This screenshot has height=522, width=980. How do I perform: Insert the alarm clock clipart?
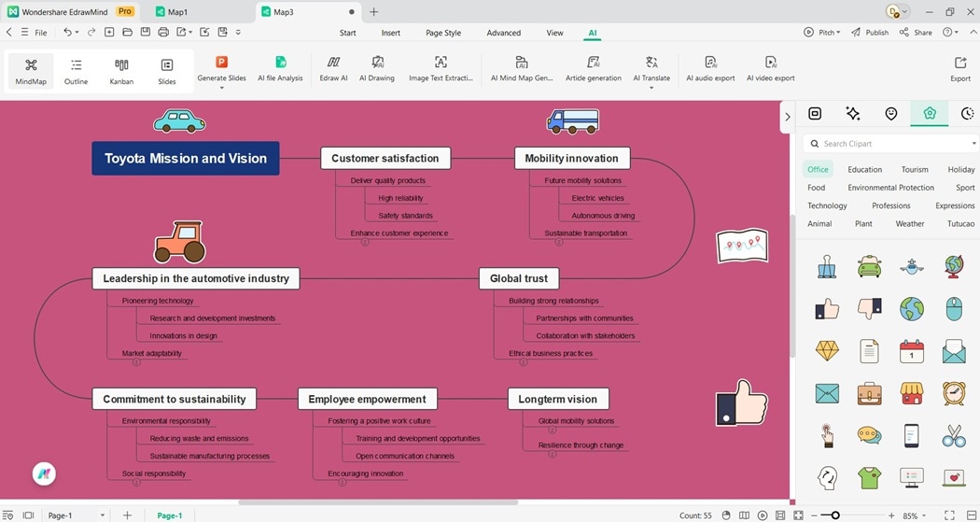click(954, 392)
